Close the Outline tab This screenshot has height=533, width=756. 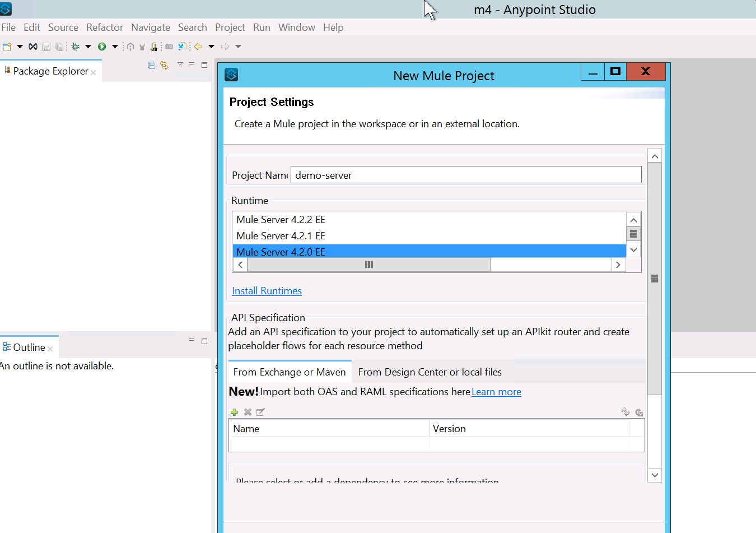point(50,349)
